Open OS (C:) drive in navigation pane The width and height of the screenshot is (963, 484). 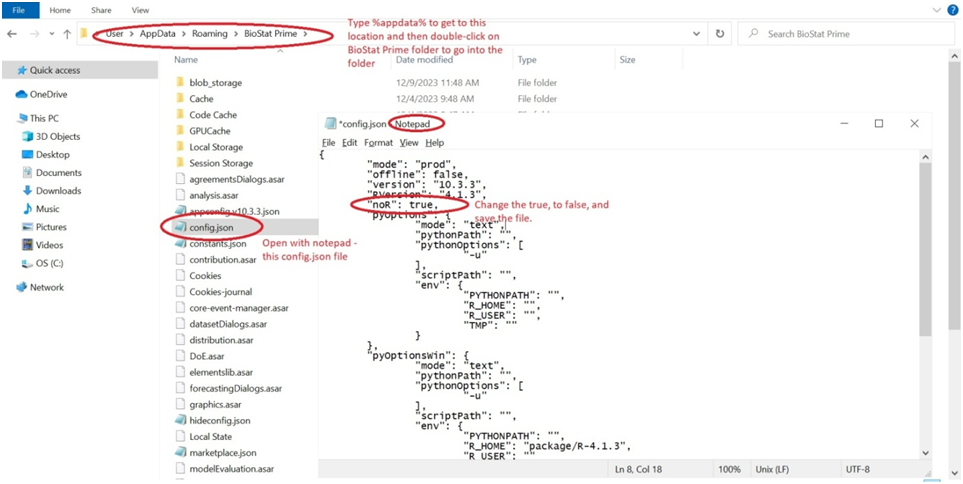coord(49,263)
